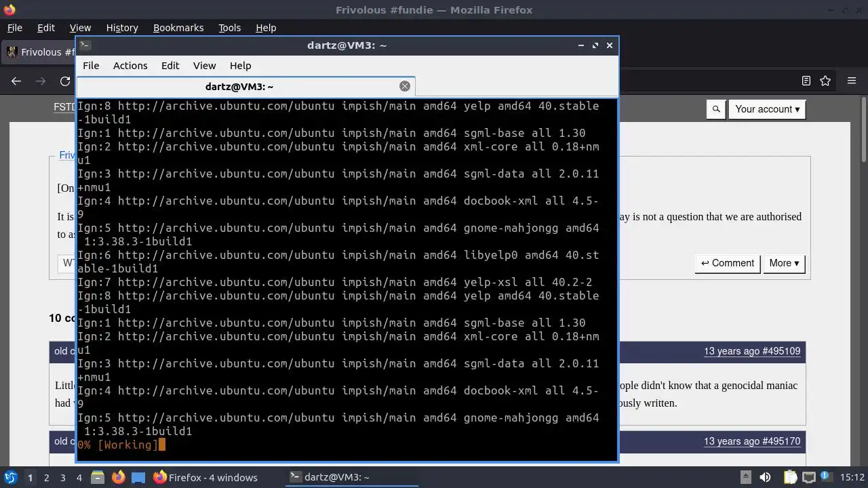Click the FSTDT site link
The width and height of the screenshot is (868, 488).
(65, 107)
